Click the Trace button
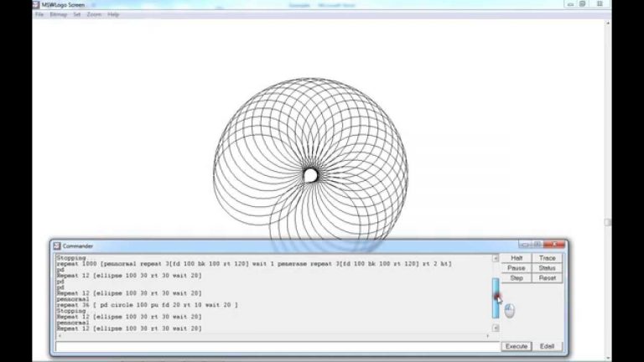 pyautogui.click(x=547, y=258)
